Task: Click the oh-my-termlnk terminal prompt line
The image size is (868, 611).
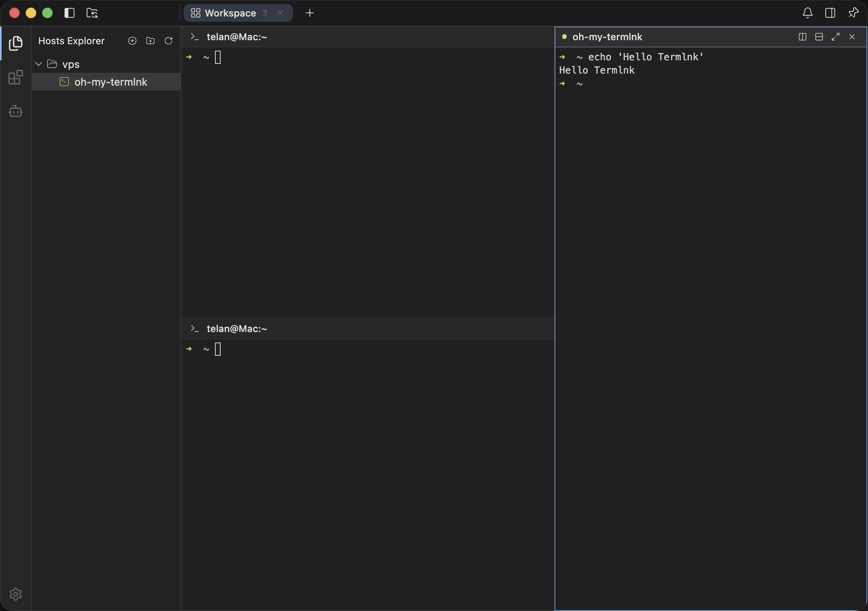Action: [x=571, y=84]
